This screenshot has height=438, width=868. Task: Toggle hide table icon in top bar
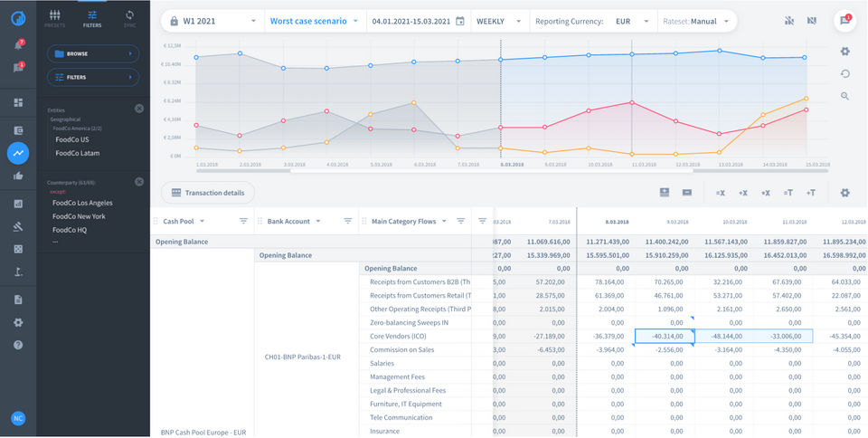coord(812,21)
